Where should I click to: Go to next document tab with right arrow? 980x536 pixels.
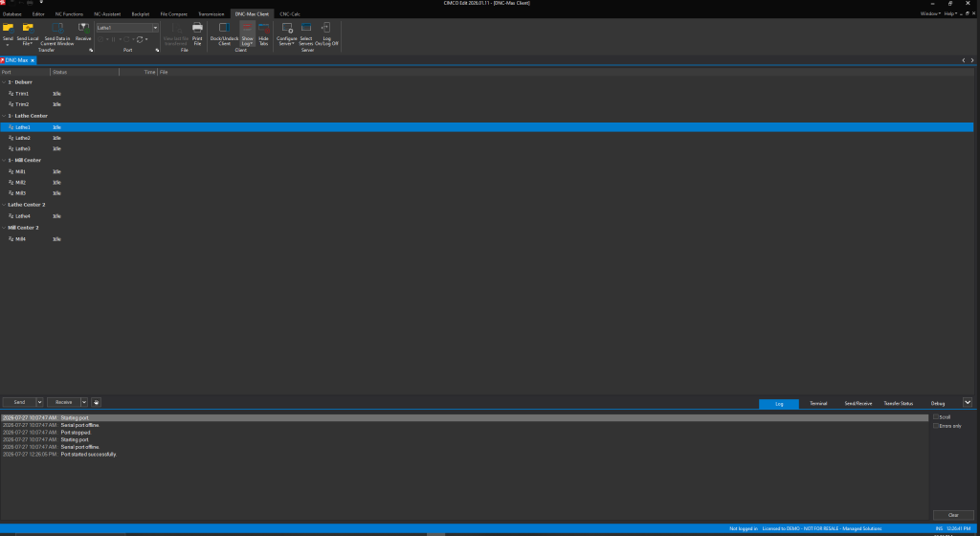tap(972, 60)
